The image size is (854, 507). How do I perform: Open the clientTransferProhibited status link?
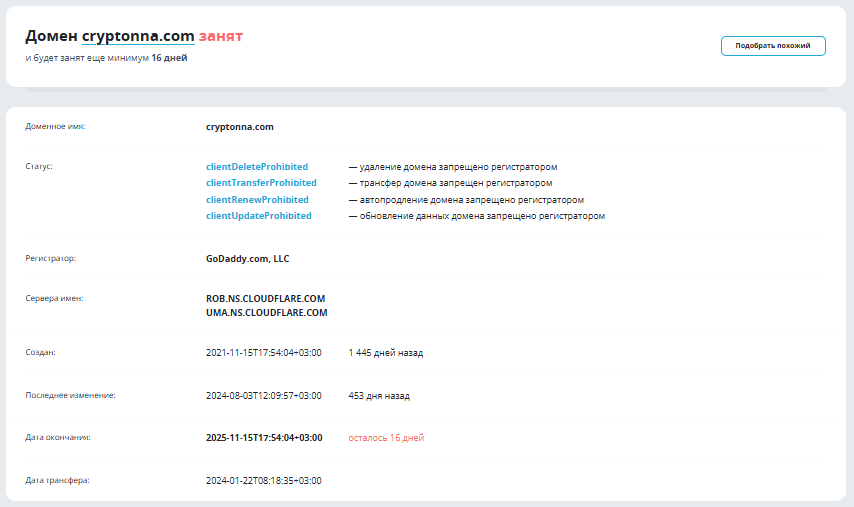tap(261, 183)
